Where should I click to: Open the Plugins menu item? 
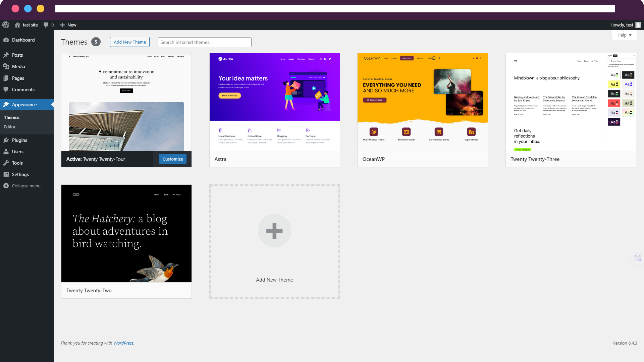[x=27, y=140]
